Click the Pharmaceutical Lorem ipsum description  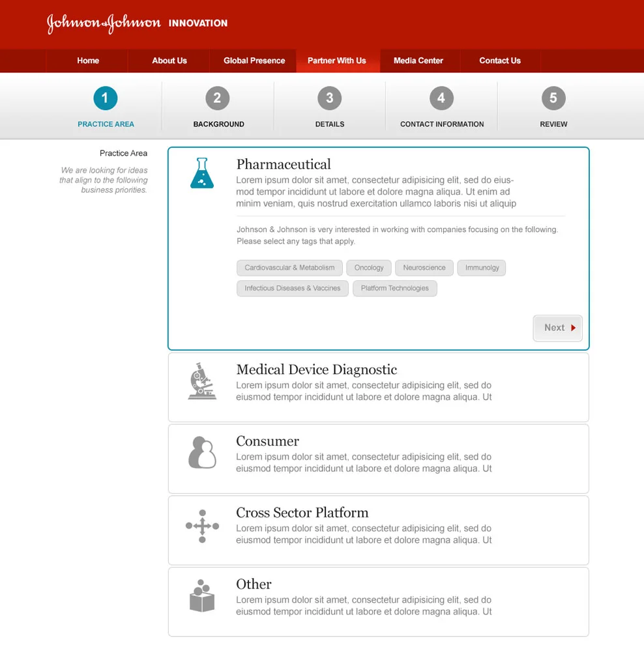pos(376,192)
